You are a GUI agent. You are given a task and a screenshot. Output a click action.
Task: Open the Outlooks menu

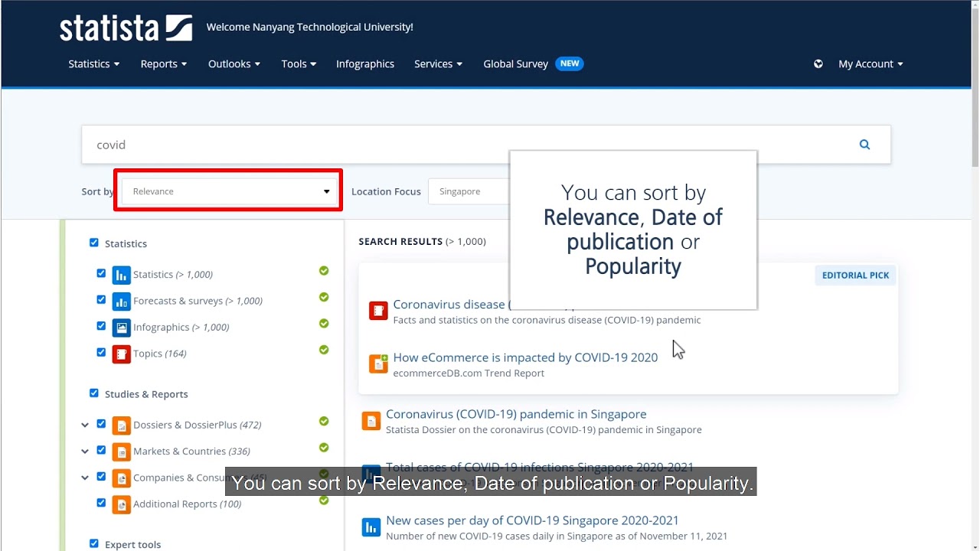click(x=234, y=64)
